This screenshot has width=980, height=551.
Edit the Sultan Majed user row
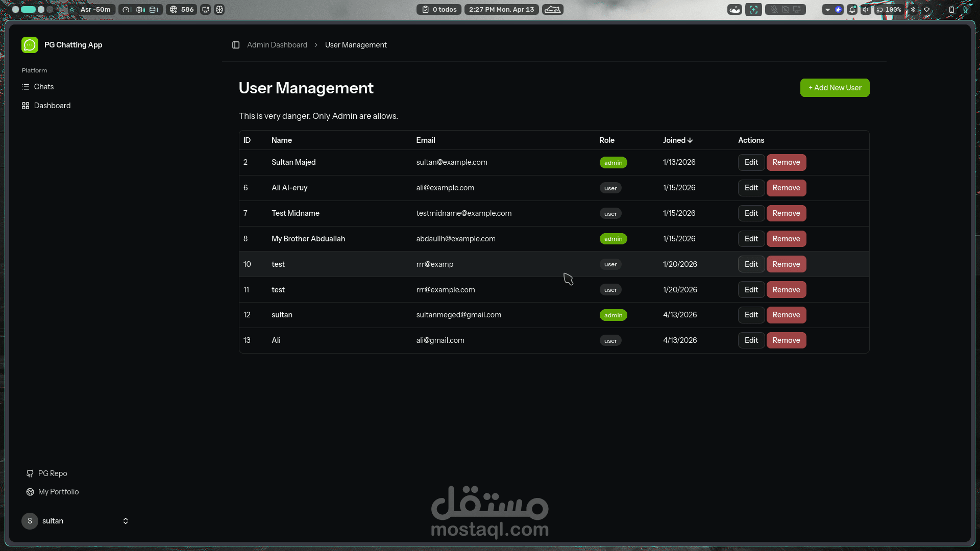pos(751,162)
